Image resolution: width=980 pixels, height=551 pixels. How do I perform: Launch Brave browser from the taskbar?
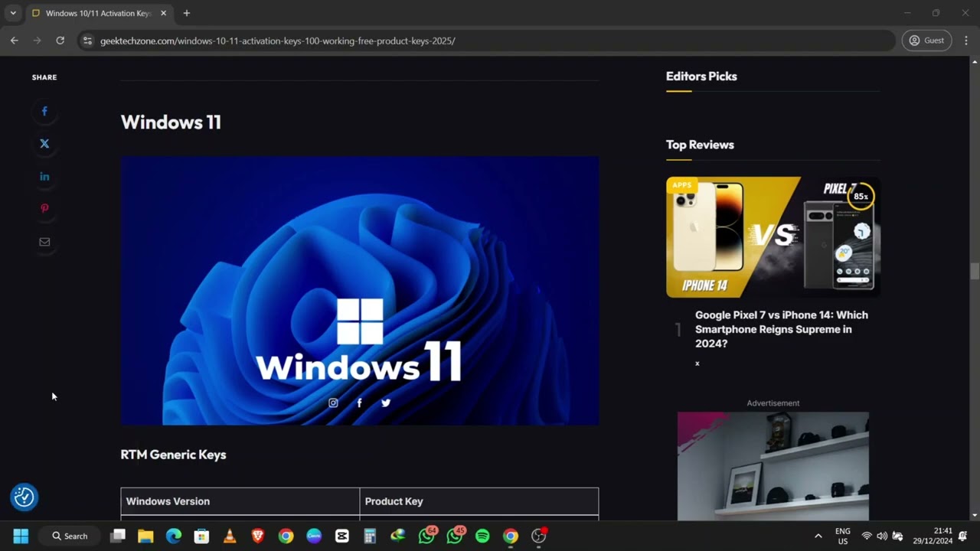coord(258,536)
